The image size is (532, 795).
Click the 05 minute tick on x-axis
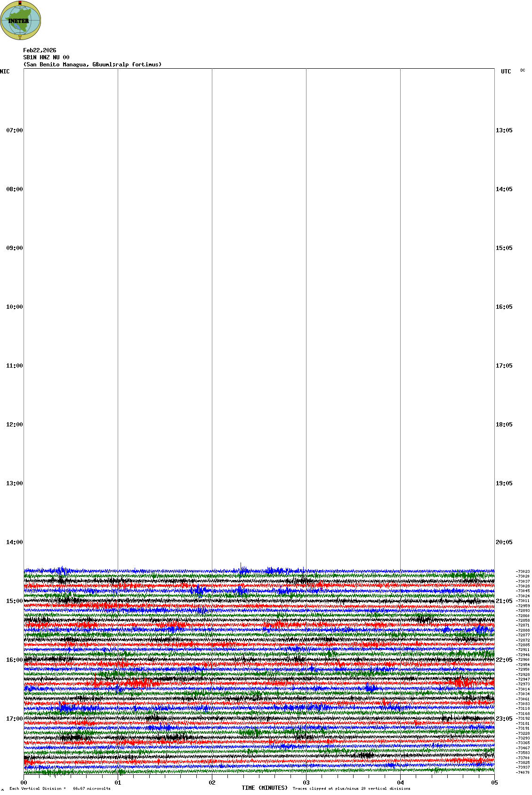point(494,783)
